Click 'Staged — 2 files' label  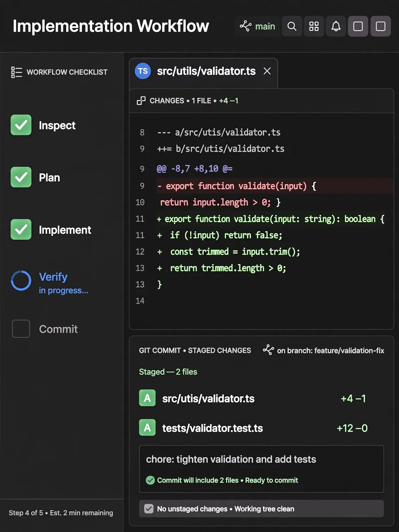[x=168, y=372]
